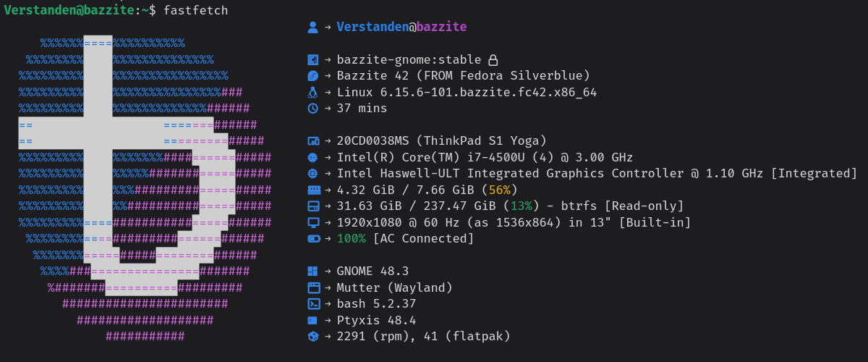Screen dimensions: 868x362
Task: Click the 'btrfs [Read-only]' text
Action: tap(622, 206)
